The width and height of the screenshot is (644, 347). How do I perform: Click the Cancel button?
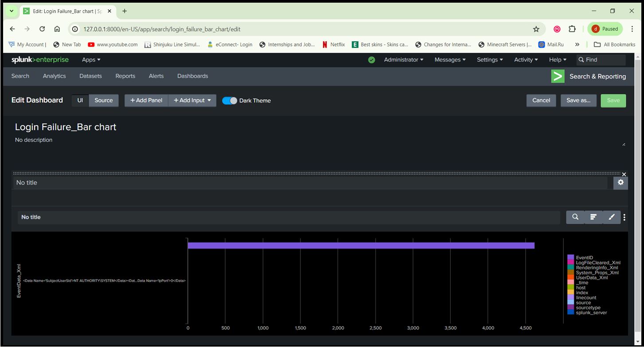tap(541, 101)
